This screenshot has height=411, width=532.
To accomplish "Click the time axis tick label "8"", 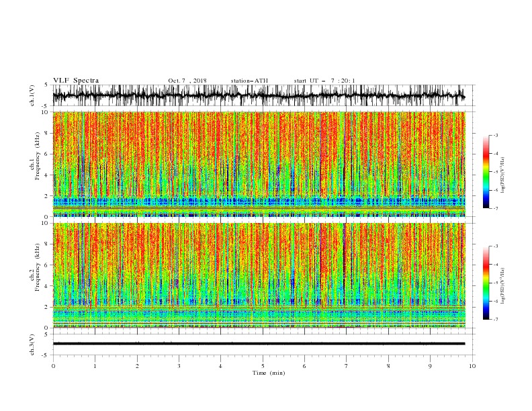I will point(388,366).
